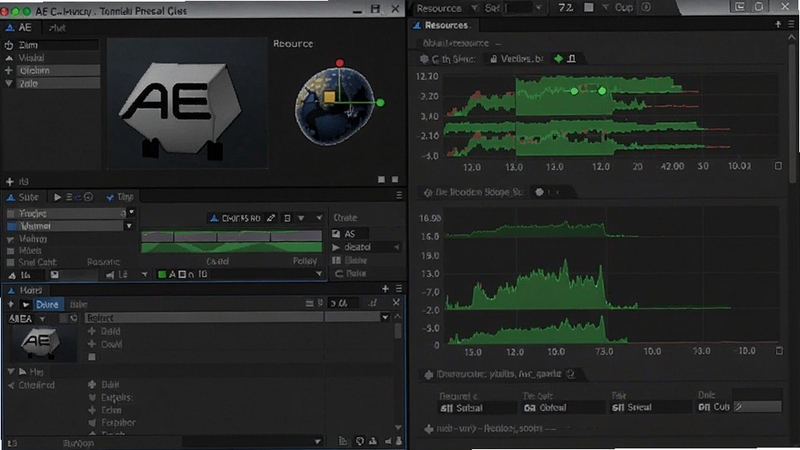This screenshot has height=450, width=800.
Task: Open the dropdown at right of the Belrect field
Action: click(385, 317)
